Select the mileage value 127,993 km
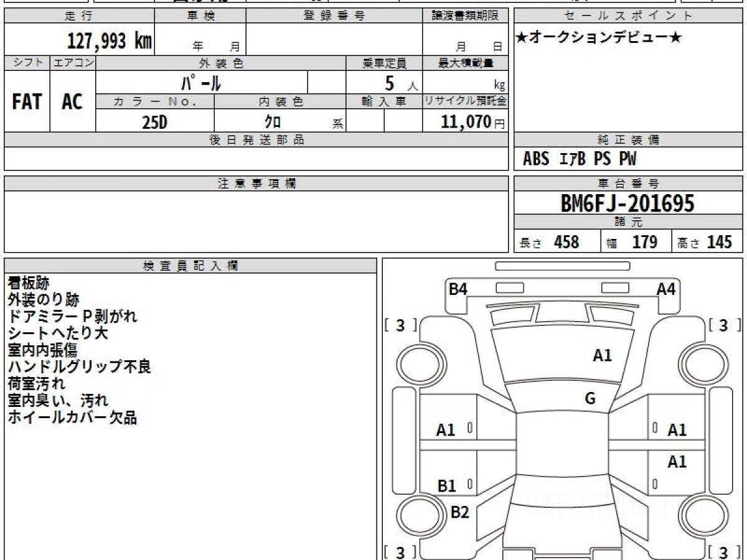This screenshot has width=747, height=560. coord(109,41)
